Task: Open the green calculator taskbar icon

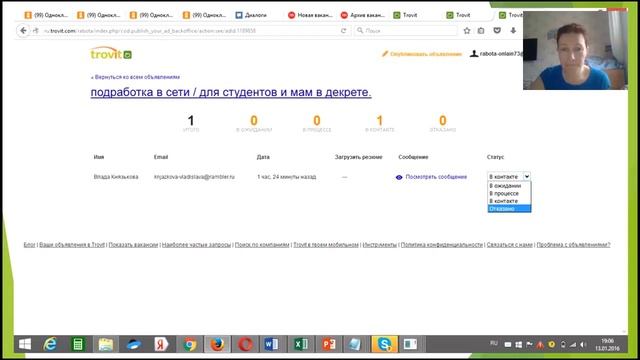Action: pos(78,344)
